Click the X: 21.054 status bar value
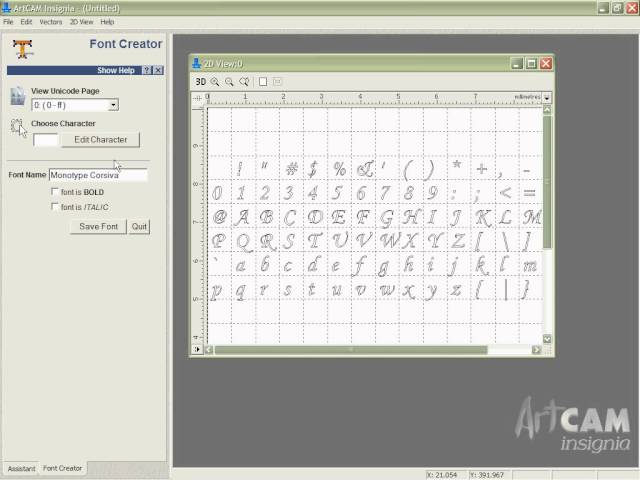The image size is (640, 480). click(x=442, y=475)
